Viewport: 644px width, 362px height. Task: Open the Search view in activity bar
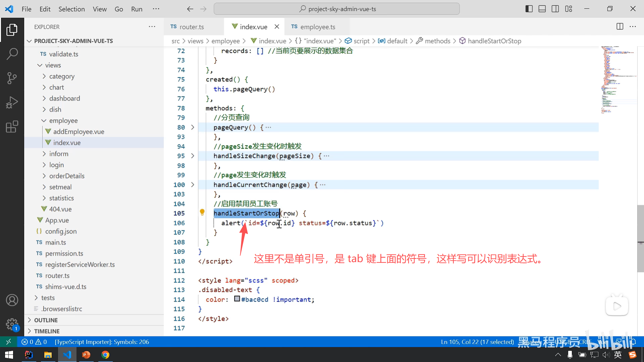[12, 54]
